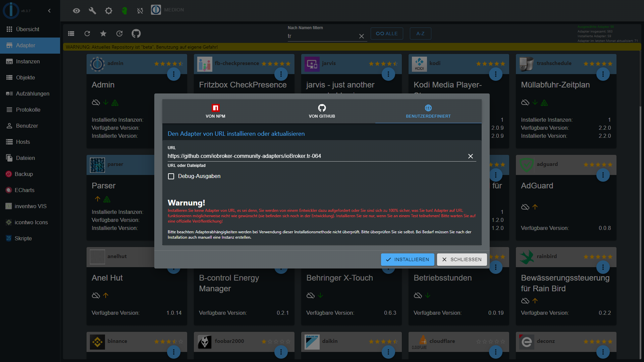Switch to the VON GITHUB tab
Viewport: 644px width, 362px height.
[x=322, y=111]
